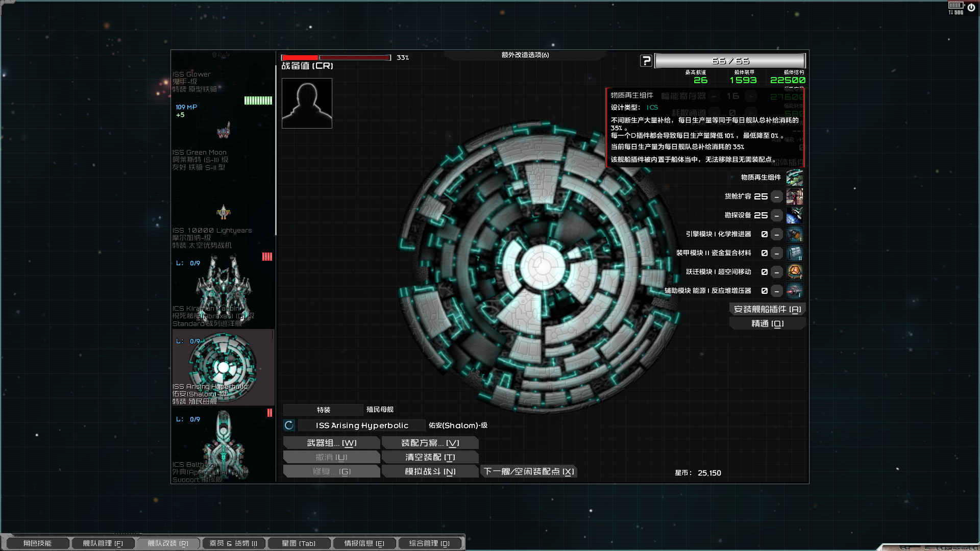Expand the 额外改造选项(6) panel
Screen dimensions: 980x551
click(525, 55)
